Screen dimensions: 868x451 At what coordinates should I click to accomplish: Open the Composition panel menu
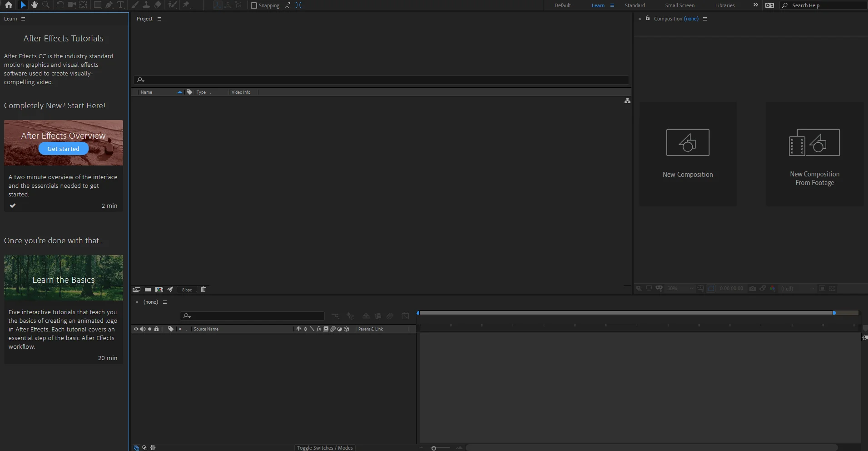pos(704,19)
